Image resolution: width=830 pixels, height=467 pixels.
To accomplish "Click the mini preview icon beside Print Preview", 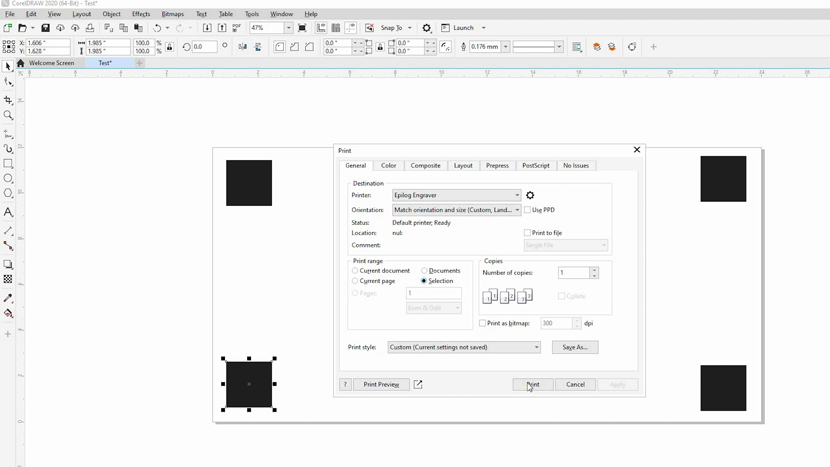I will point(418,384).
